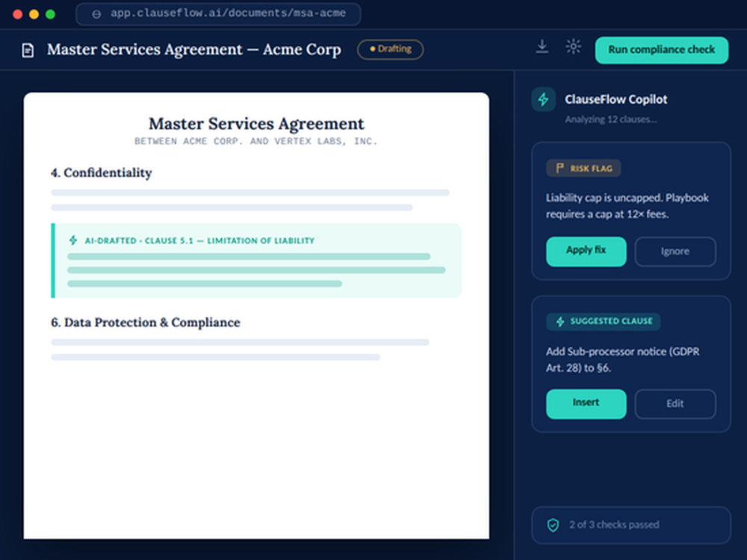
Task: Click the yellow macOS minimize window button
Action: pos(34,14)
